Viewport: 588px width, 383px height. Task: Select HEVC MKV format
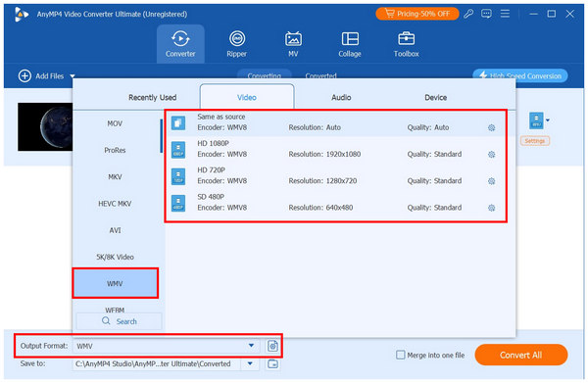pyautogui.click(x=115, y=204)
